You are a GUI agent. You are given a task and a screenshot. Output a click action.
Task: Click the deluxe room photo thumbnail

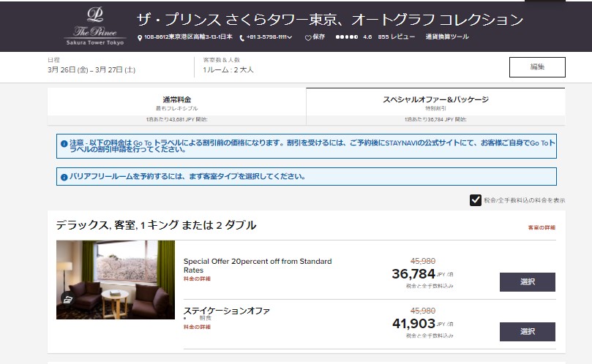click(116, 280)
